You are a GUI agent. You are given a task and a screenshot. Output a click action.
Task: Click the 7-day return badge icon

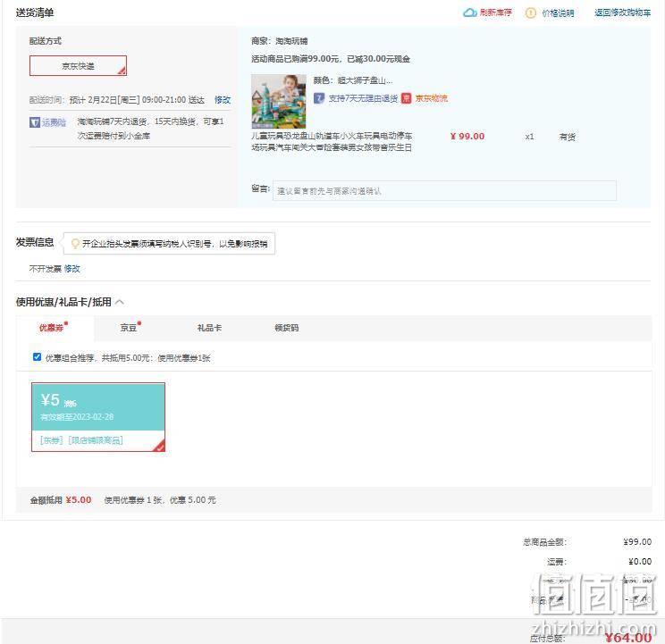point(319,98)
